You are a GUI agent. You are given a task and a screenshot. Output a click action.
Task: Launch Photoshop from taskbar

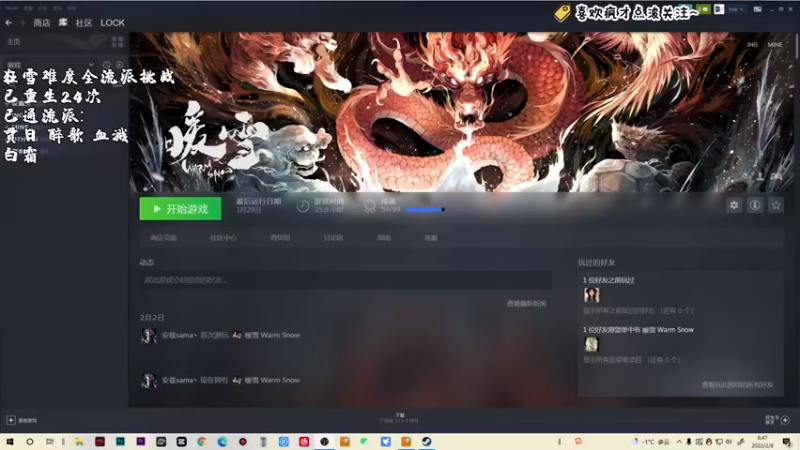[x=120, y=442]
